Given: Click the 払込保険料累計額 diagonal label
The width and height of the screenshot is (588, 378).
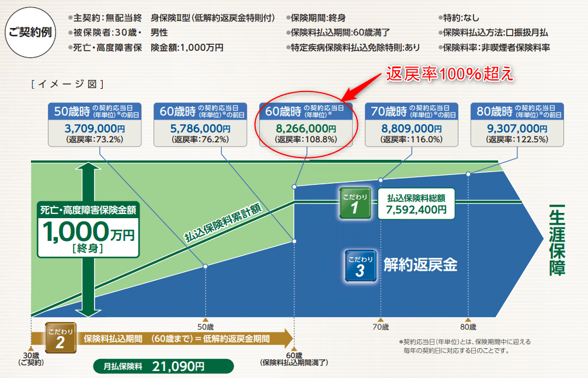Looking at the screenshot, I should click(x=222, y=223).
